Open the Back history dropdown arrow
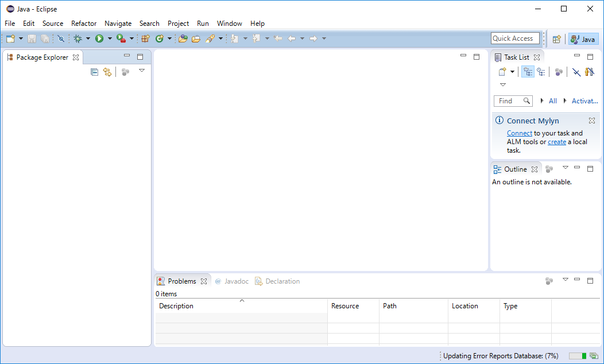This screenshot has width=604, height=364. (302, 38)
